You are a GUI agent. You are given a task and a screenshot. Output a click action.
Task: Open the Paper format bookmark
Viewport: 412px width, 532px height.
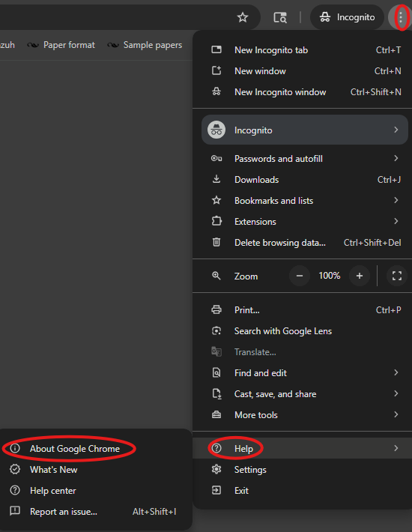61,45
